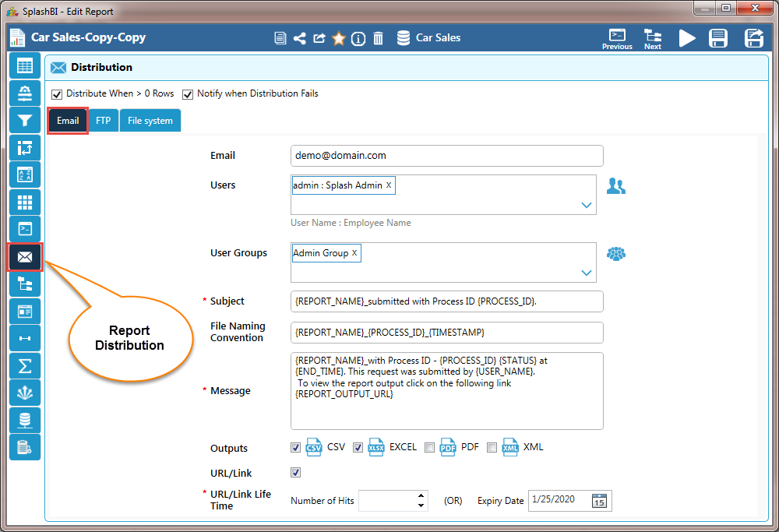Image resolution: width=779 pixels, height=532 pixels.
Task: Increase the Number of Hits stepper
Action: [x=421, y=496]
